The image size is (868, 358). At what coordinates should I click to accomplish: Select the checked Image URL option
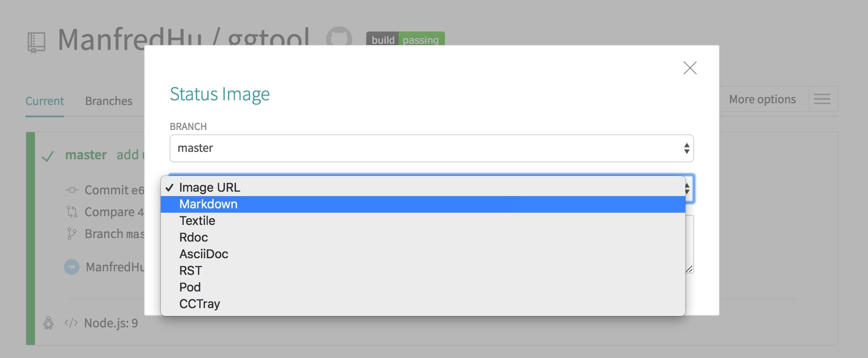coord(423,187)
